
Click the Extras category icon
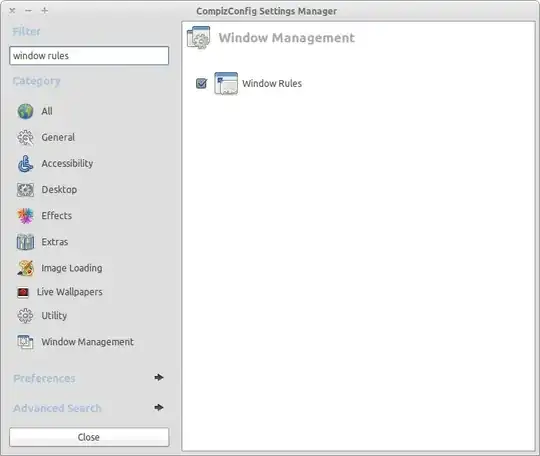point(25,242)
